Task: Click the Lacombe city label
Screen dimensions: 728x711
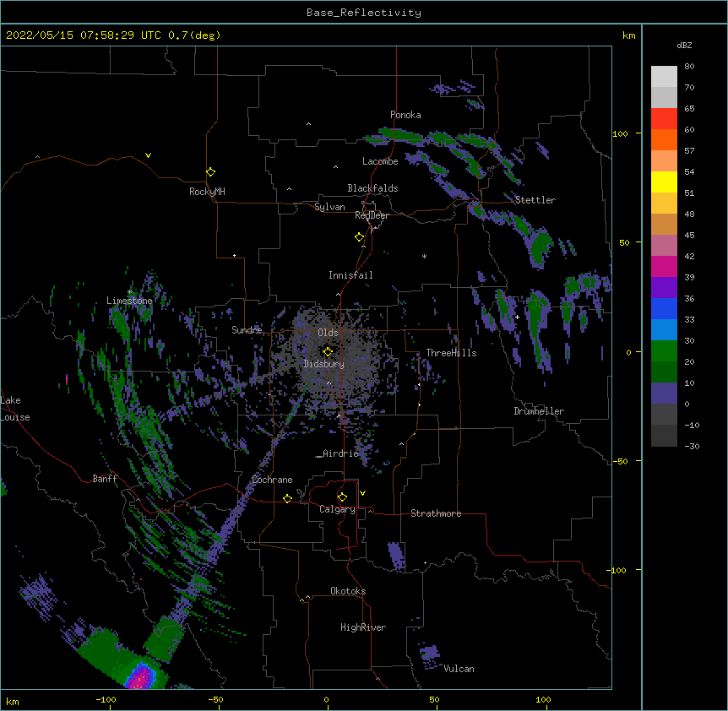Action: [x=380, y=161]
